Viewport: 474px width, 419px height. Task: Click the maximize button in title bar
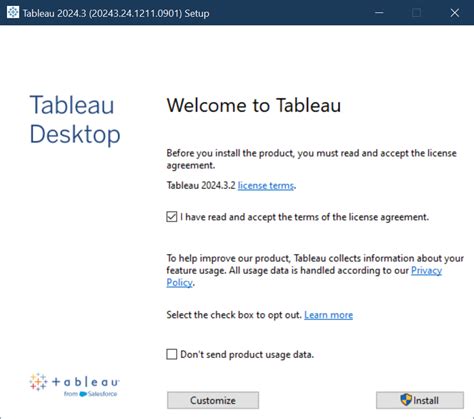point(416,13)
